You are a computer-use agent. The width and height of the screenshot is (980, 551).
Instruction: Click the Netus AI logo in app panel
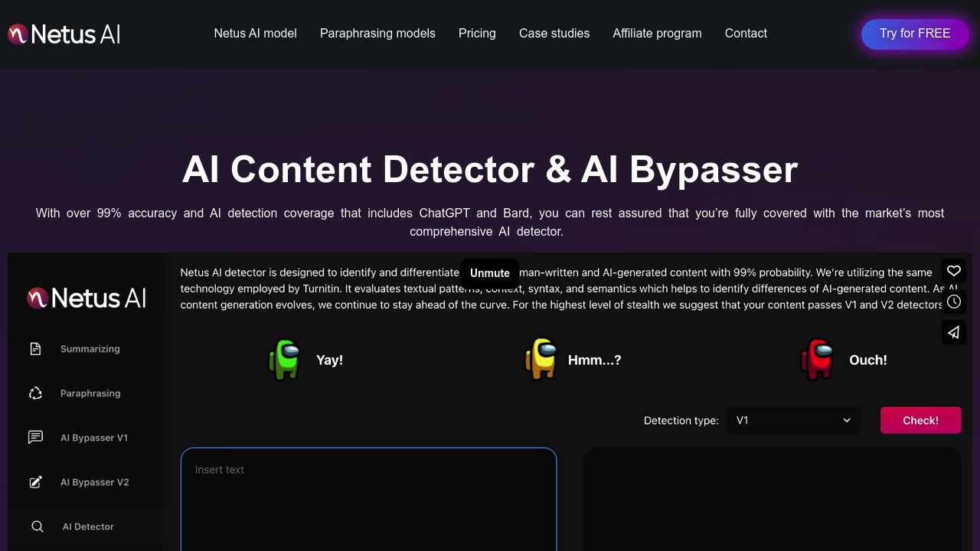(x=87, y=298)
